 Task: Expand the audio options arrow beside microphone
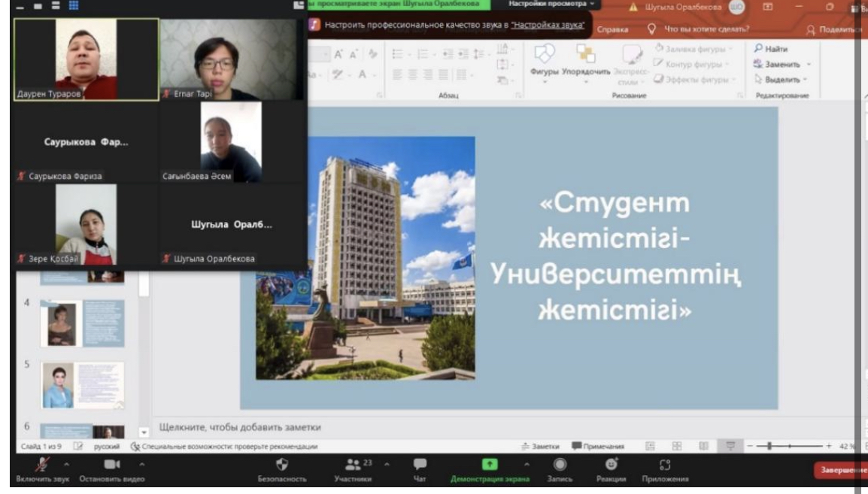66,463
